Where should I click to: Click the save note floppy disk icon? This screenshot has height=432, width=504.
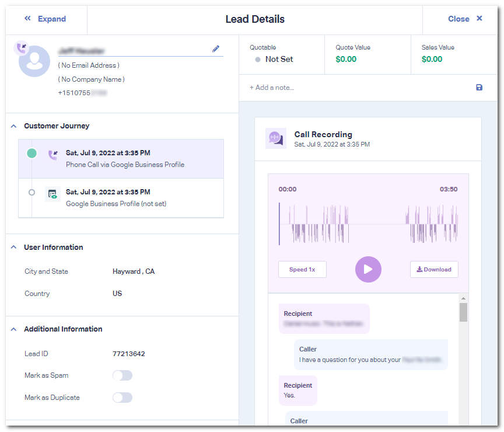coord(479,88)
